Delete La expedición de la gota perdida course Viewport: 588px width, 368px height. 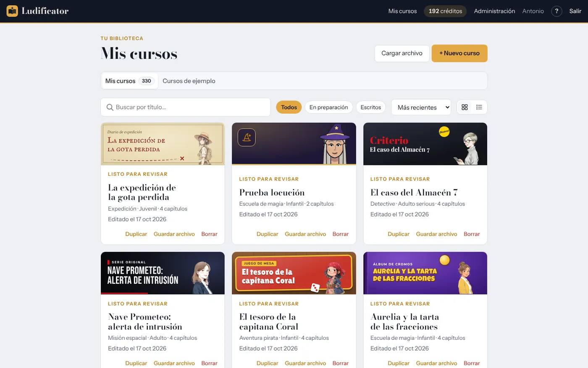209,234
